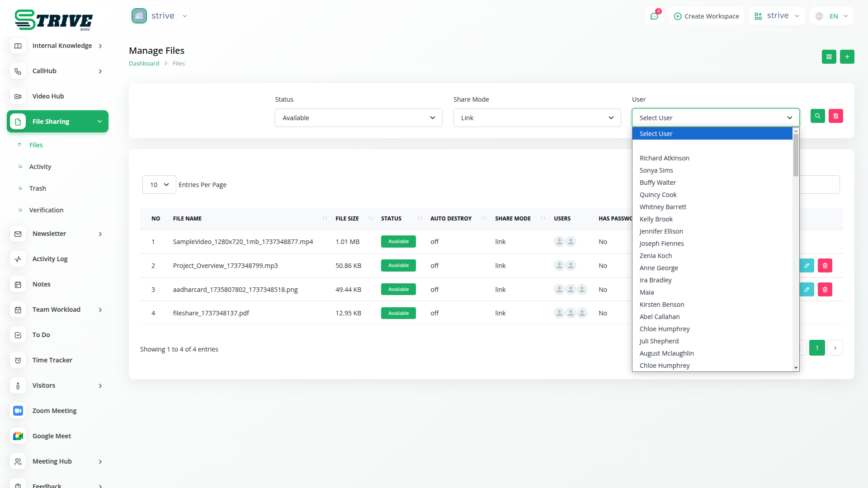Open Google Meet from the sidebar
Image resolution: width=868 pixels, height=488 pixels.
[x=52, y=436]
